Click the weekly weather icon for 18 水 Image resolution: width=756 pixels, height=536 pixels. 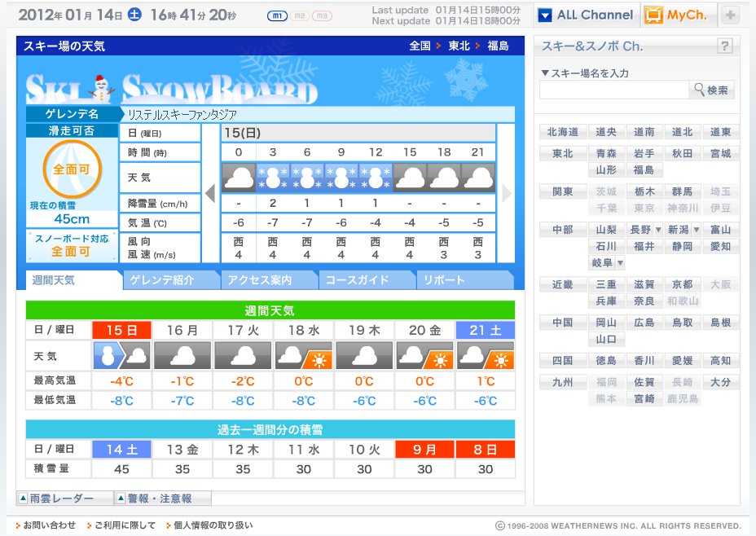click(303, 356)
